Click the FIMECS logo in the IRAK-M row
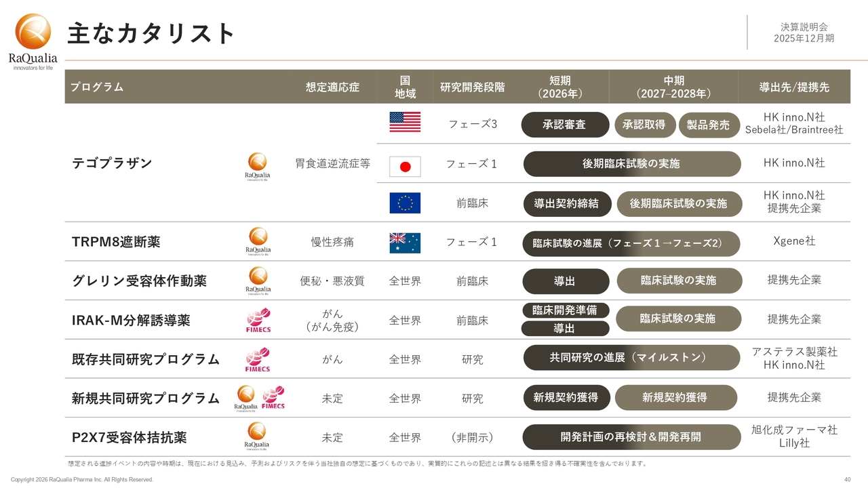The height and width of the screenshot is (488, 868). pos(258,320)
